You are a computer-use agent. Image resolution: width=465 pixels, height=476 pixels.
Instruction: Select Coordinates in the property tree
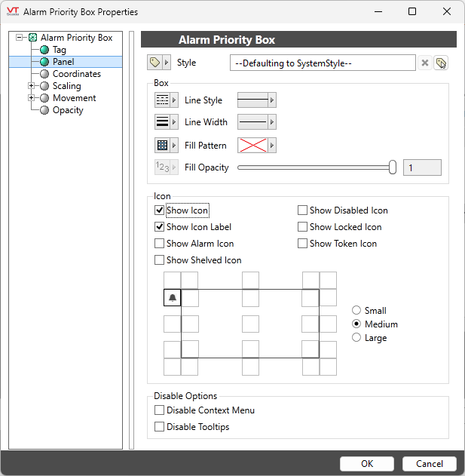tap(76, 74)
